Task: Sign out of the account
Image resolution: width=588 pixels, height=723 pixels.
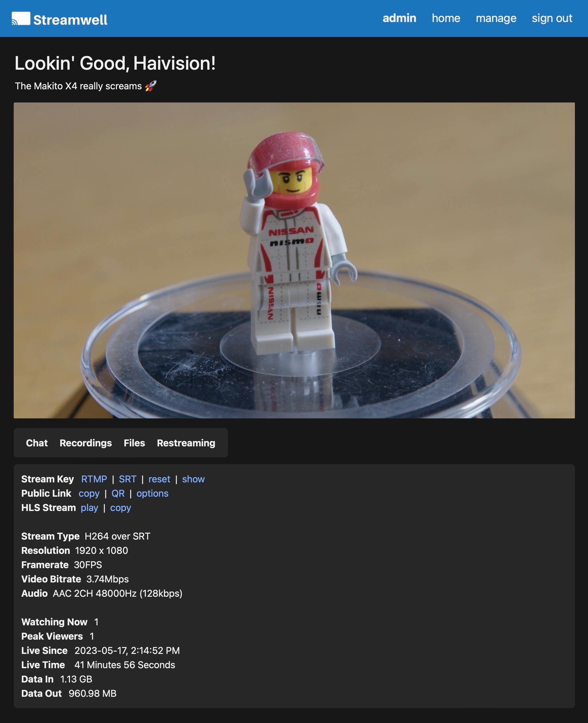Action: coord(552,18)
